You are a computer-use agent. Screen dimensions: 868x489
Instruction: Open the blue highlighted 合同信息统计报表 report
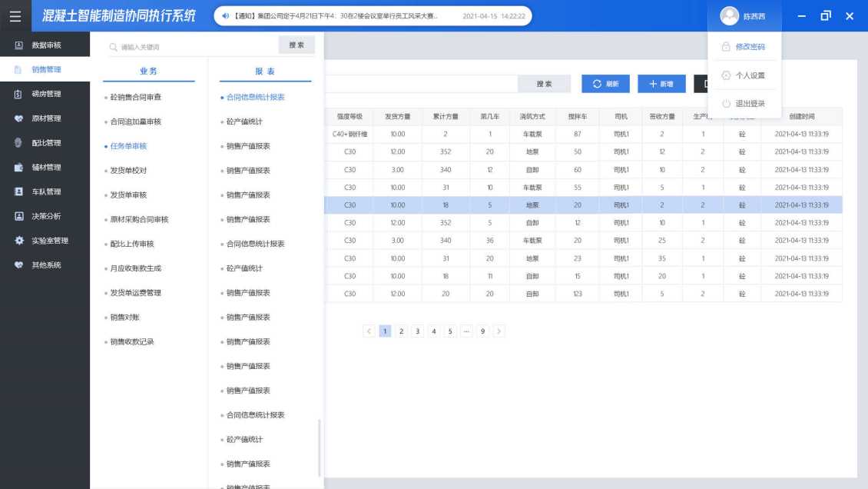pyautogui.click(x=255, y=97)
